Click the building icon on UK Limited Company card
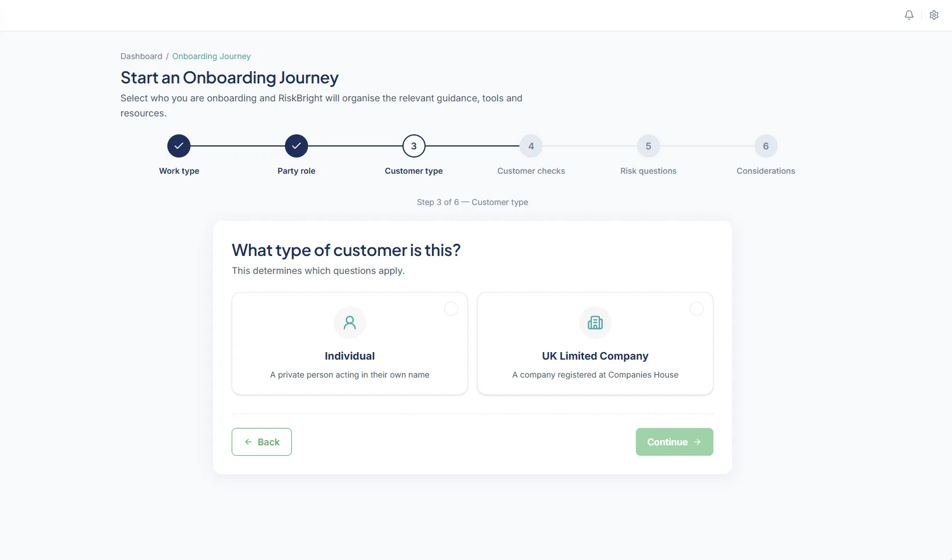Viewport: 952px width, 560px height. point(595,323)
